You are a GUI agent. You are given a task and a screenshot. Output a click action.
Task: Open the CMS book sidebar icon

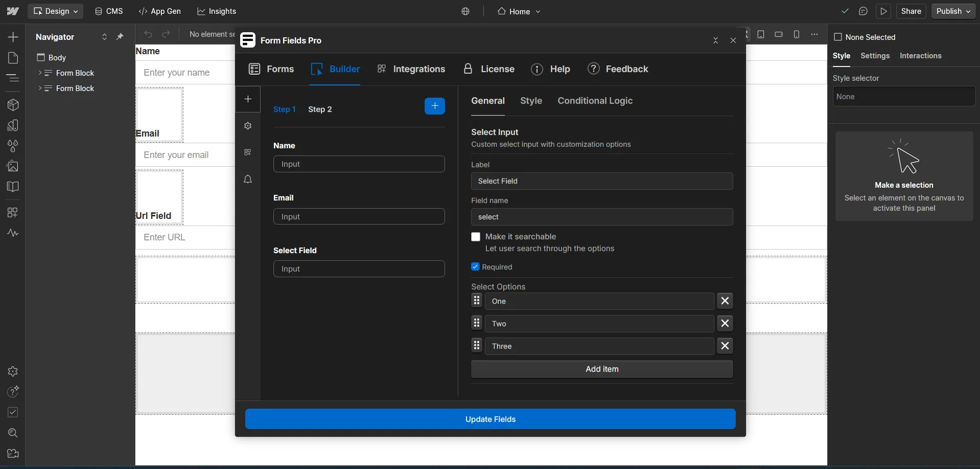(13, 187)
